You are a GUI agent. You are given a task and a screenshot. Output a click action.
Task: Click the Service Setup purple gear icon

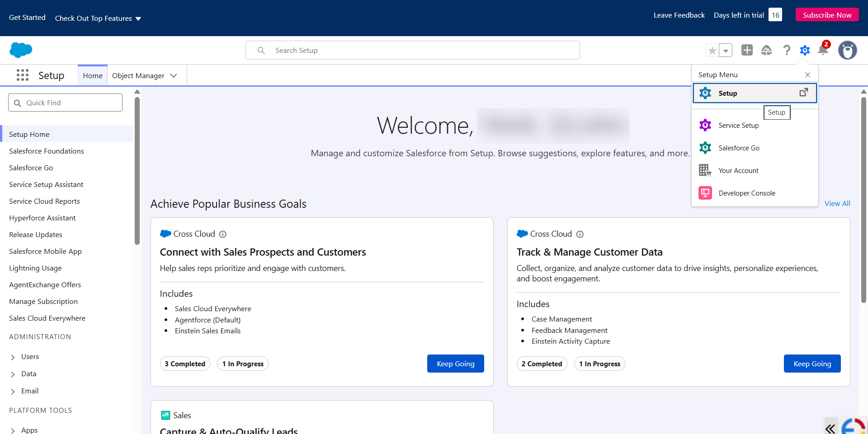(705, 125)
